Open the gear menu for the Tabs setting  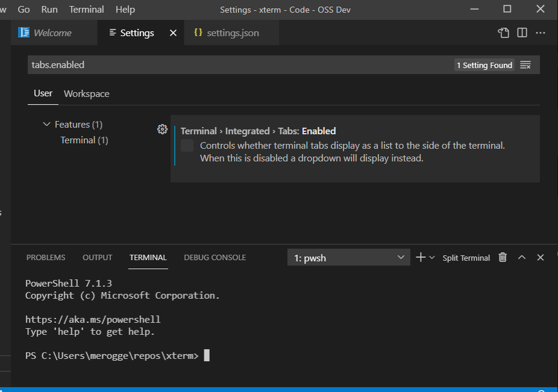point(162,129)
